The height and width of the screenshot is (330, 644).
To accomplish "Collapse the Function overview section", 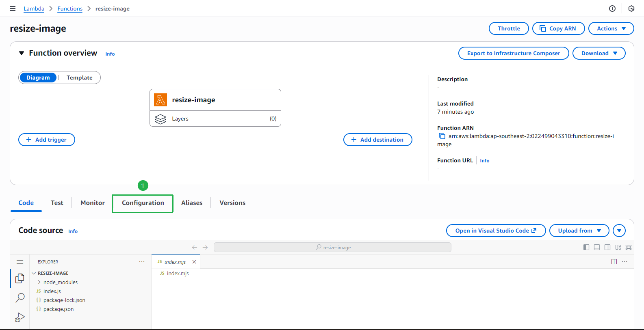I will pyautogui.click(x=22, y=53).
